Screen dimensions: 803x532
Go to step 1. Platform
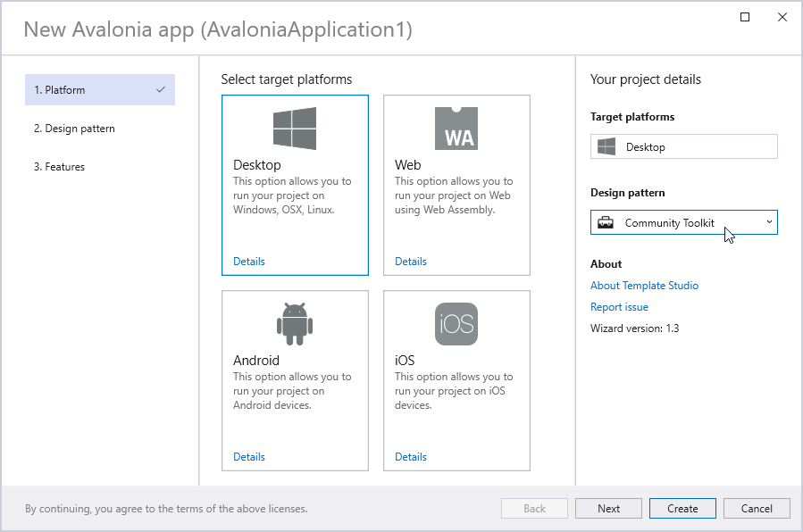(100, 89)
